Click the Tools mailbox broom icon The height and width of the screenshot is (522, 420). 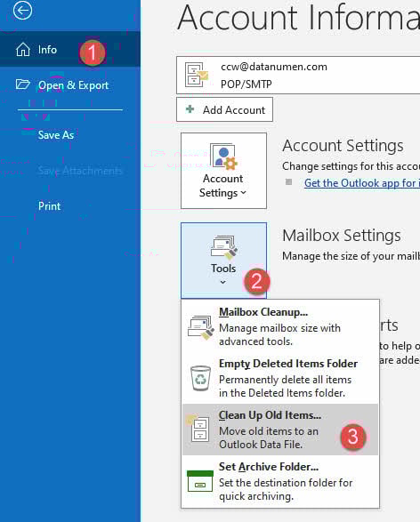pos(224,247)
